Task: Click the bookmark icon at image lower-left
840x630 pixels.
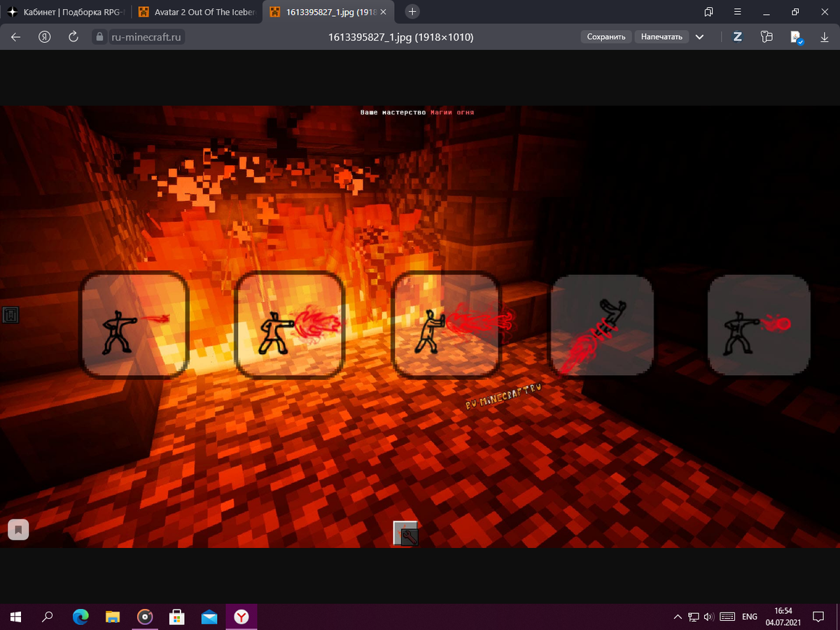Action: pos(18,529)
